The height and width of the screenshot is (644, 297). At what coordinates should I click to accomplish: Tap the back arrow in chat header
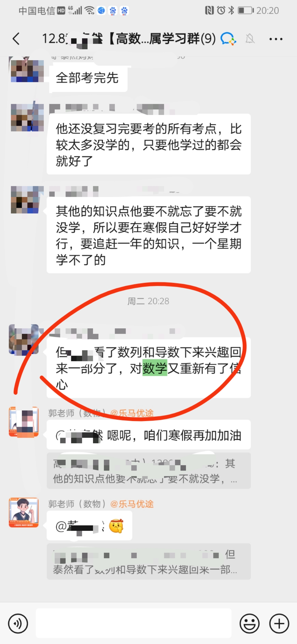point(16,39)
